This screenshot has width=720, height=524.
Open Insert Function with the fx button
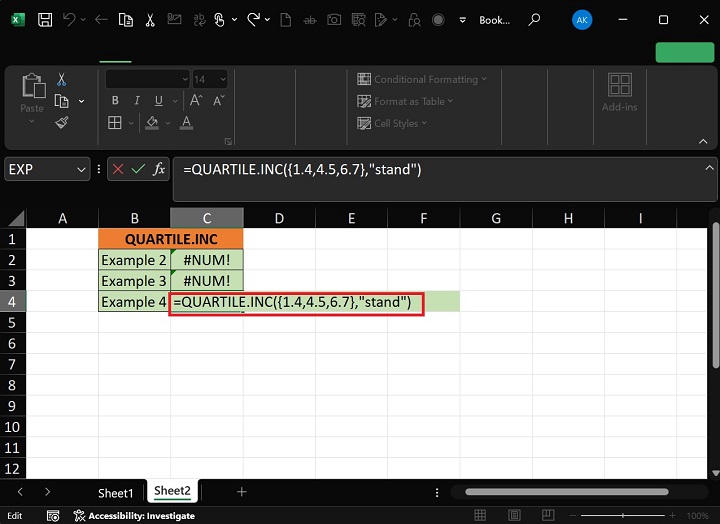(x=159, y=169)
